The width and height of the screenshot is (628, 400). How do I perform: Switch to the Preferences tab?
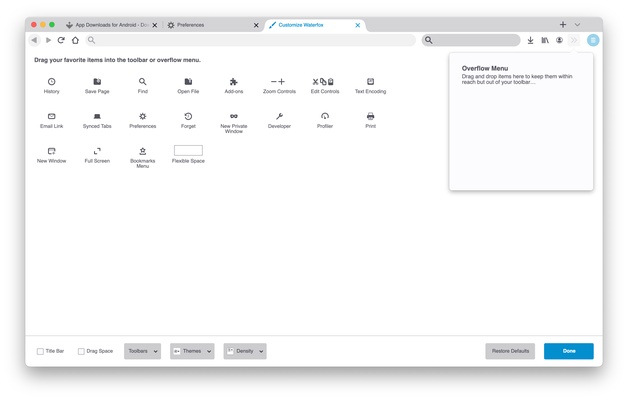coord(213,25)
